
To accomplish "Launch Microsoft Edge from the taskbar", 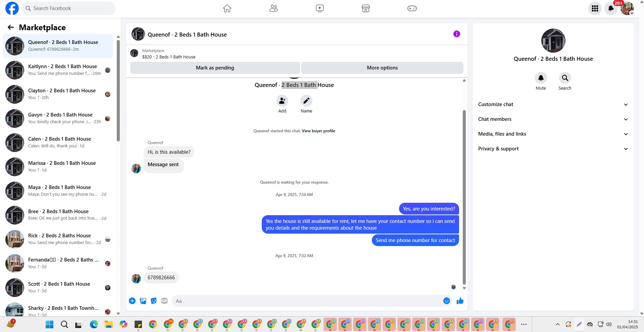I will pyautogui.click(x=94, y=324).
